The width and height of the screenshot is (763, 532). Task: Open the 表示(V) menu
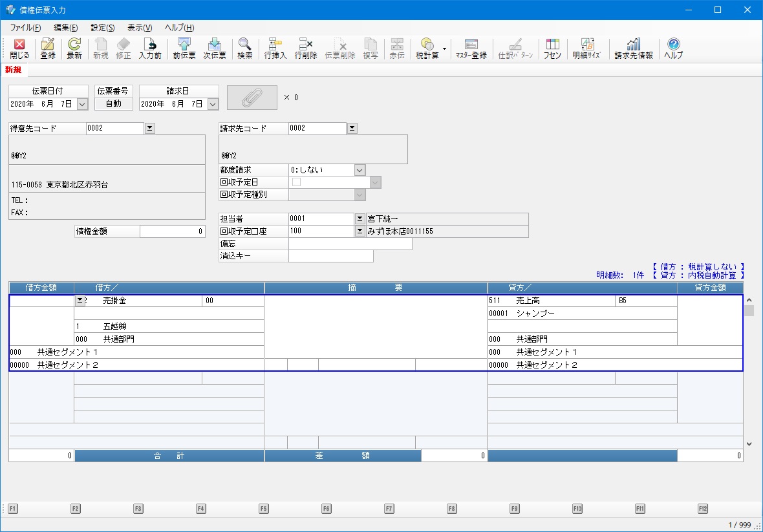[140, 28]
